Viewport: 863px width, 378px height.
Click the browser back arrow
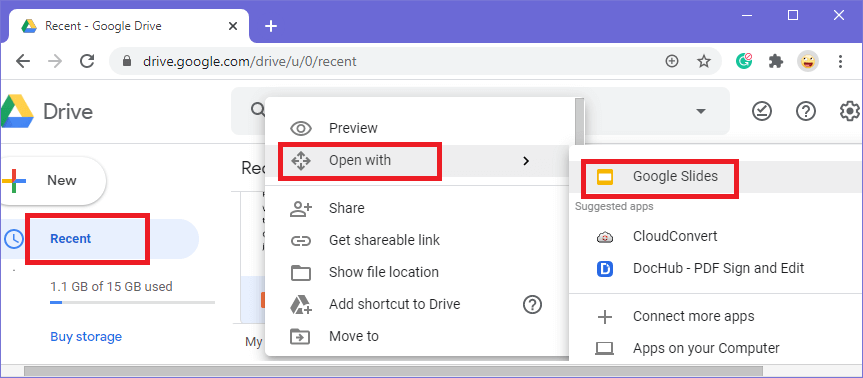[23, 61]
